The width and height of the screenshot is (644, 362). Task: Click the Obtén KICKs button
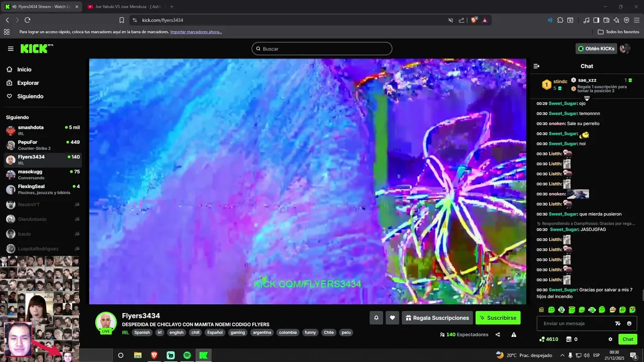(x=596, y=49)
